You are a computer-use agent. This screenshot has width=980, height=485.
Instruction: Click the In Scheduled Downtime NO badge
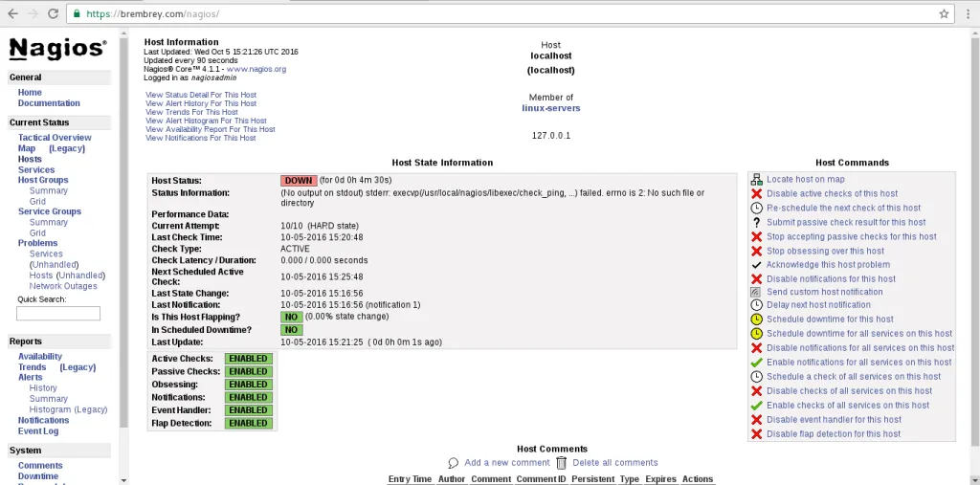point(291,330)
